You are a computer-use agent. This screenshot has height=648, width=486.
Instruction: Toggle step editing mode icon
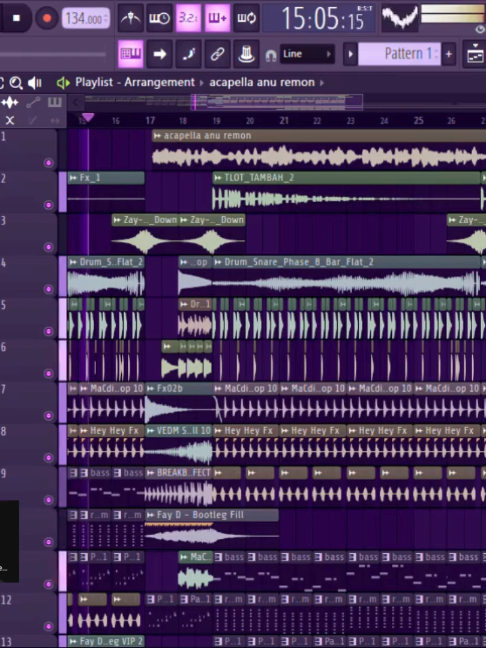click(x=188, y=54)
